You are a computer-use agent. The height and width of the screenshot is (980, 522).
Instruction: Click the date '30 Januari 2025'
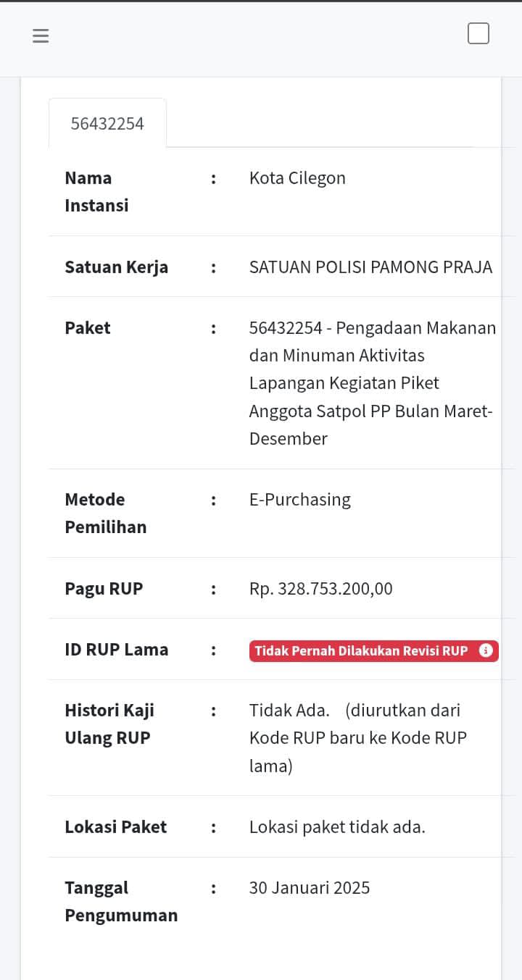coord(310,888)
